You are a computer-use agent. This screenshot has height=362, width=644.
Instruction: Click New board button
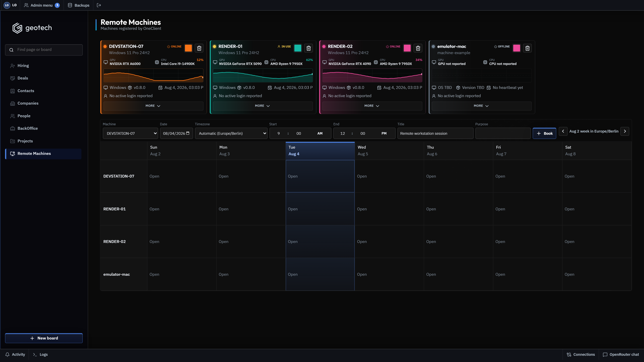pyautogui.click(x=44, y=338)
